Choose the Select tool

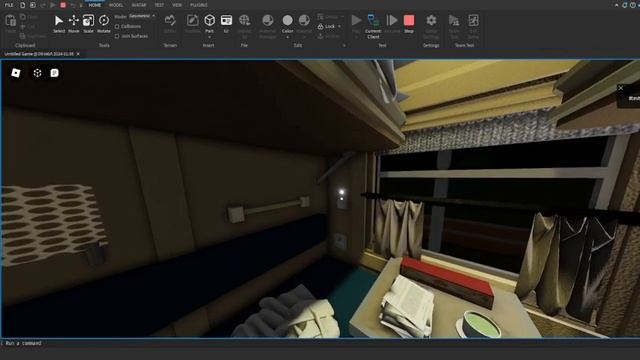pos(59,23)
